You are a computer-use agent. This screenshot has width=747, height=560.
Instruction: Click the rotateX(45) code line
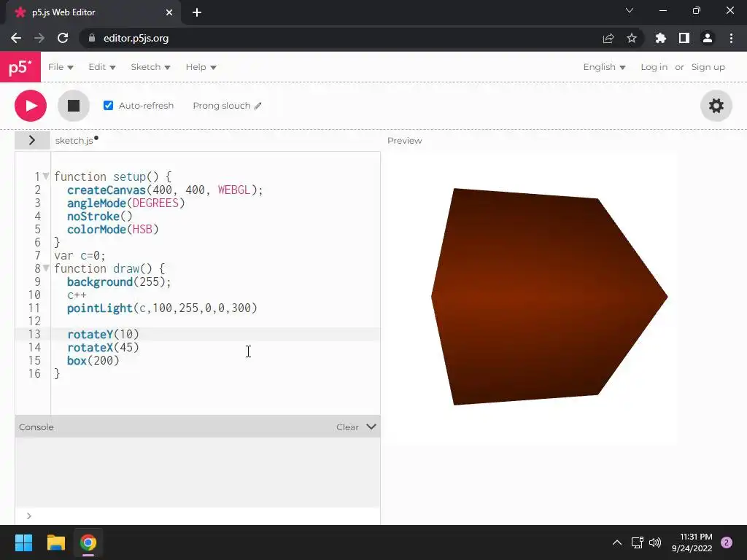tap(103, 348)
